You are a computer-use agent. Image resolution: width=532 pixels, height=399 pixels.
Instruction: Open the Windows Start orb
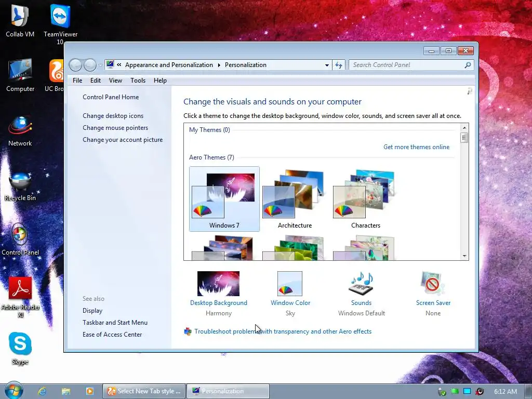[x=14, y=391]
